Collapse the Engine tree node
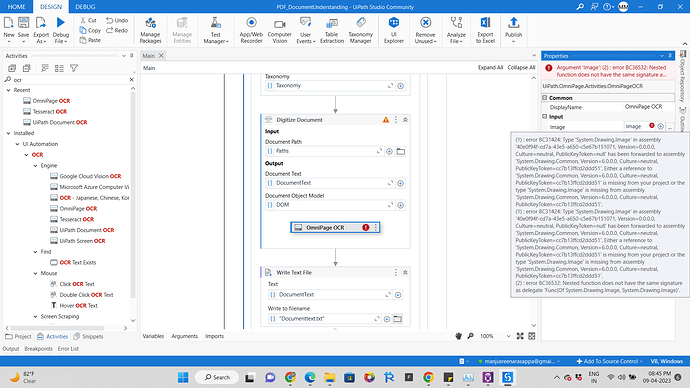 (36, 165)
